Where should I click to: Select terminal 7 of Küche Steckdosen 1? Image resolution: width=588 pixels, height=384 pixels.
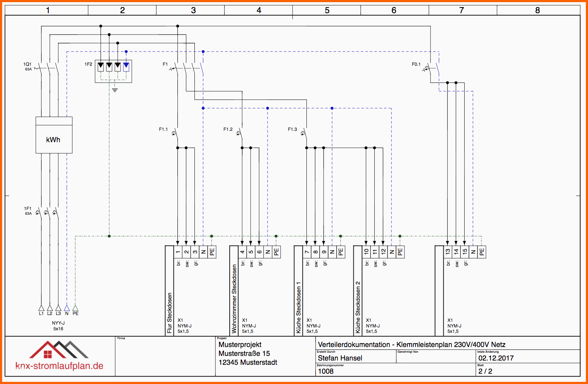point(307,252)
